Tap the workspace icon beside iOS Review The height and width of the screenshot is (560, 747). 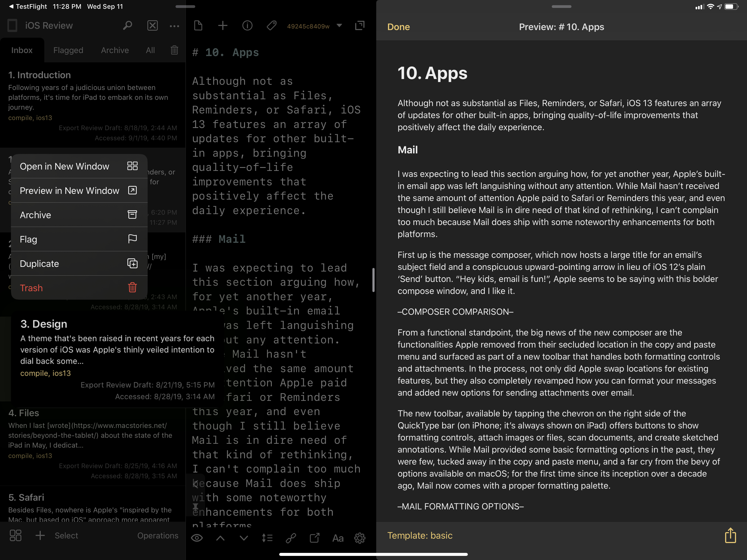tap(13, 26)
